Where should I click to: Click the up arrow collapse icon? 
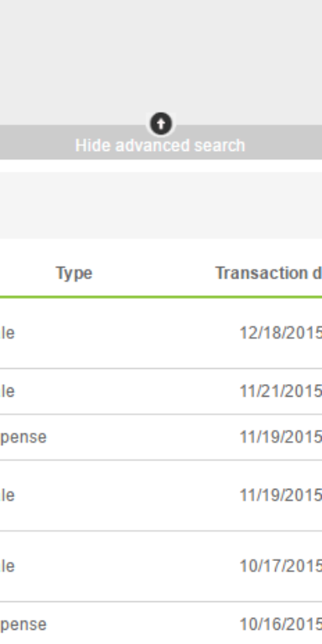tap(161, 123)
